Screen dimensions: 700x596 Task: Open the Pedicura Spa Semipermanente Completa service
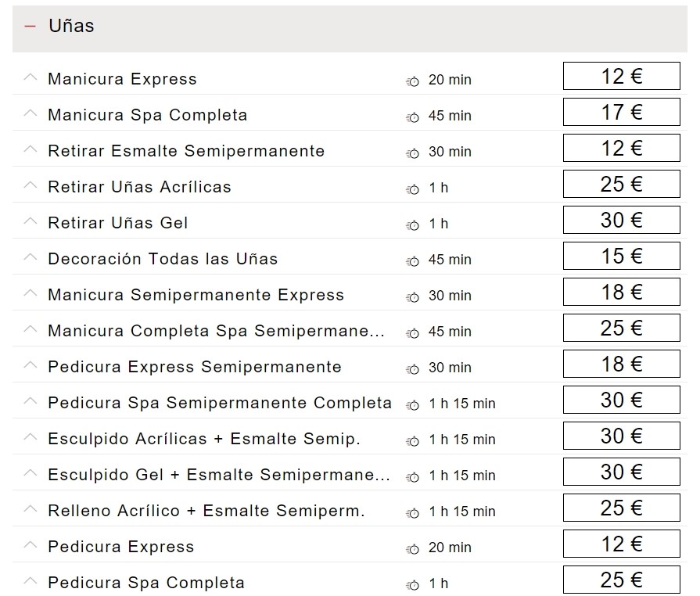[x=219, y=404]
